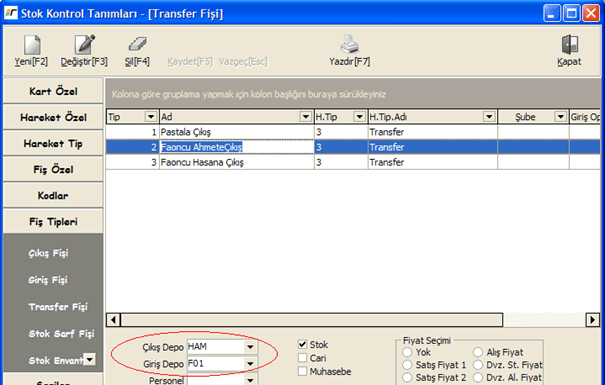Select the Pastala Çıkış row

pos(353,132)
